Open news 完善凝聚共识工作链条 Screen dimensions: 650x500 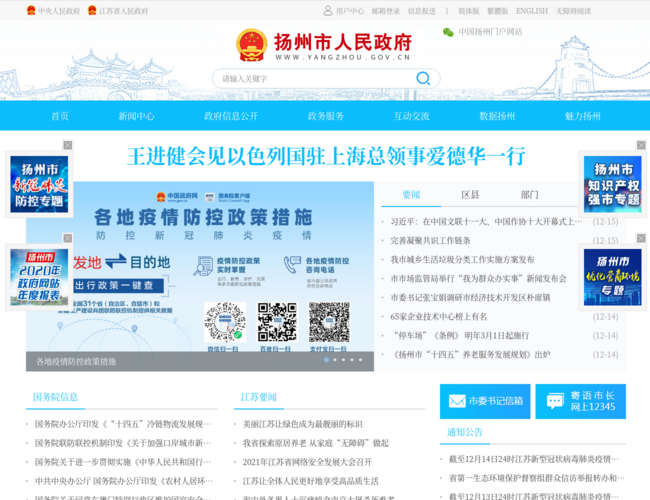point(430,241)
